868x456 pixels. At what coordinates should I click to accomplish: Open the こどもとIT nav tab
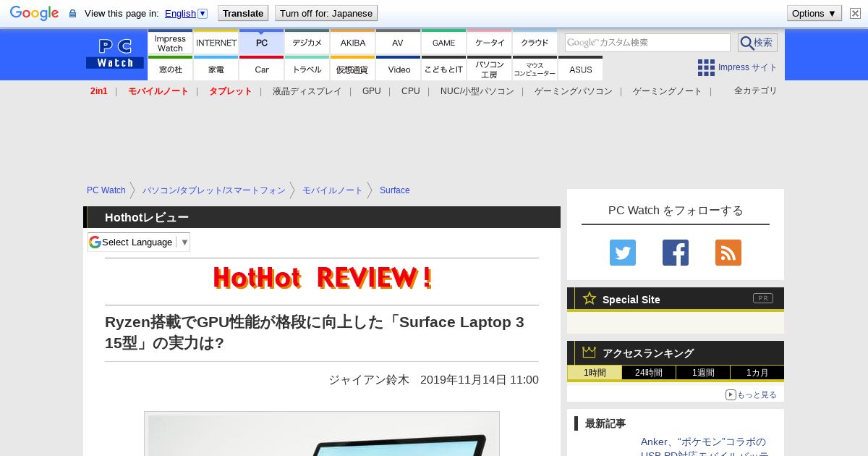(x=443, y=69)
